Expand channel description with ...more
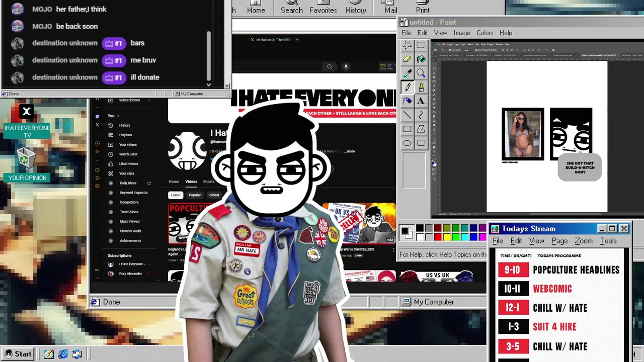644x362 pixels. tap(349, 151)
